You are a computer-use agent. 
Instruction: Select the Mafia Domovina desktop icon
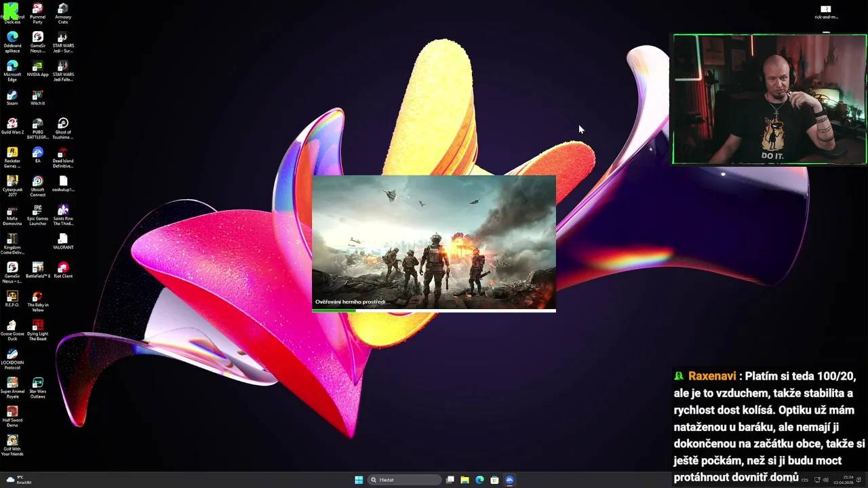[x=12, y=215]
